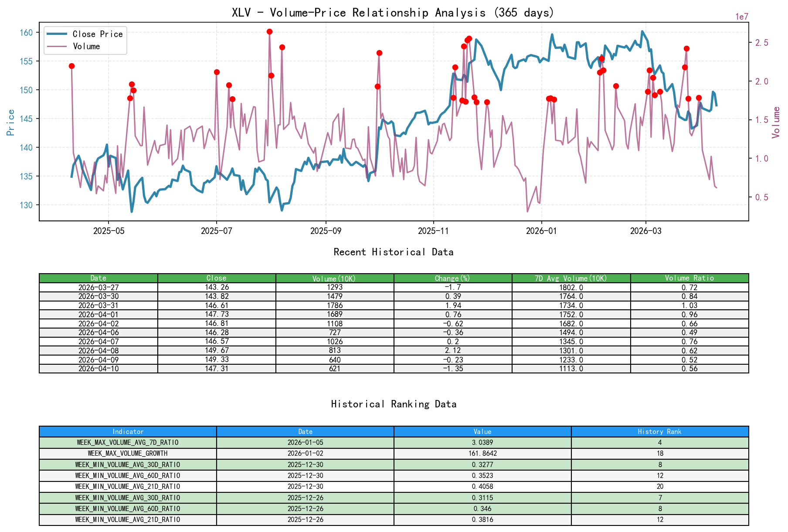Click the ranking value 0.346
This screenshot has width=788, height=532.
coord(482,509)
